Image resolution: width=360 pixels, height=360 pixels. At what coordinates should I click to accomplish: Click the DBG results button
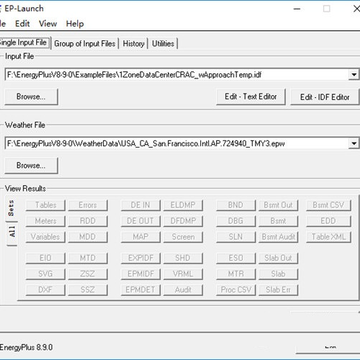pyautogui.click(x=236, y=221)
